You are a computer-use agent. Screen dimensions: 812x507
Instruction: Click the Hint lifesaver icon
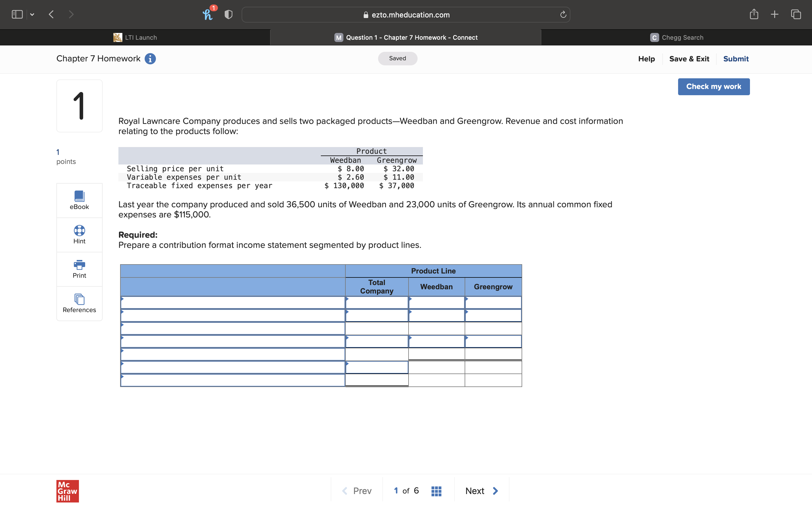(x=79, y=231)
